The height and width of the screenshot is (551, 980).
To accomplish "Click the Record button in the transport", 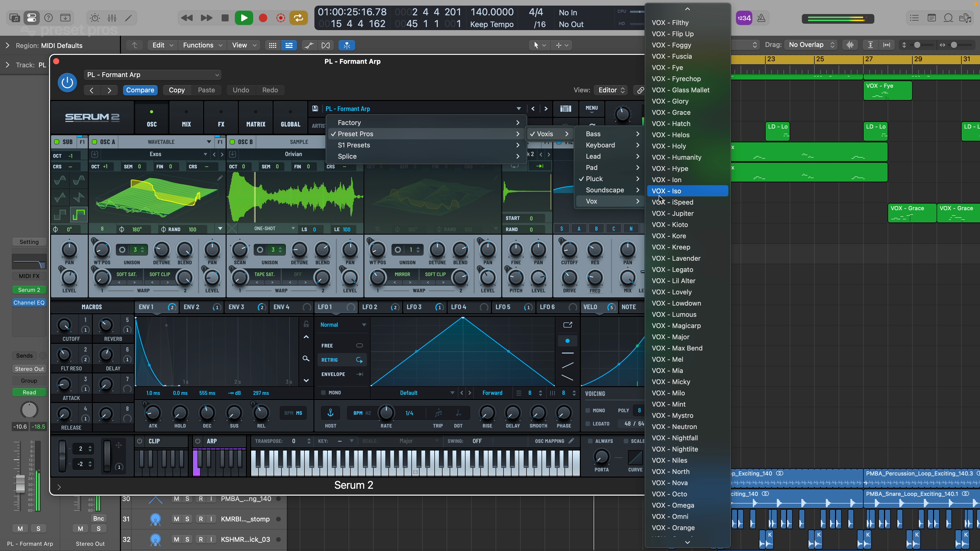I will 263,18.
